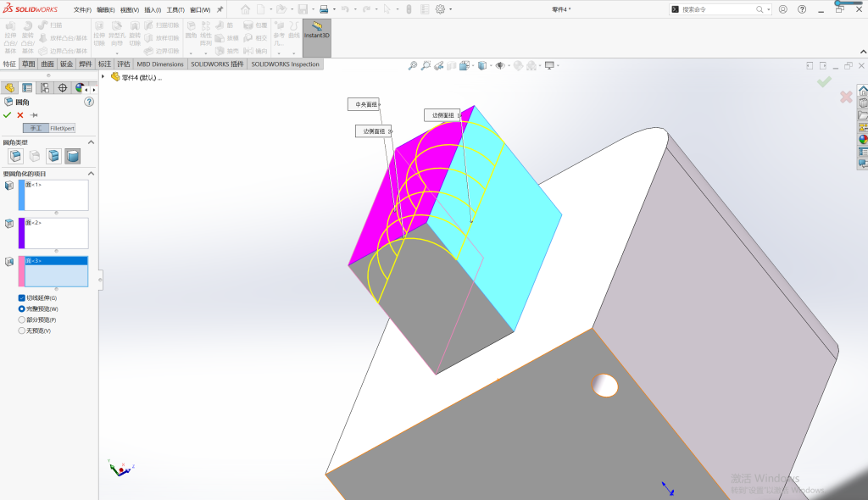Click magenta center face set swatch

(x=21, y=233)
